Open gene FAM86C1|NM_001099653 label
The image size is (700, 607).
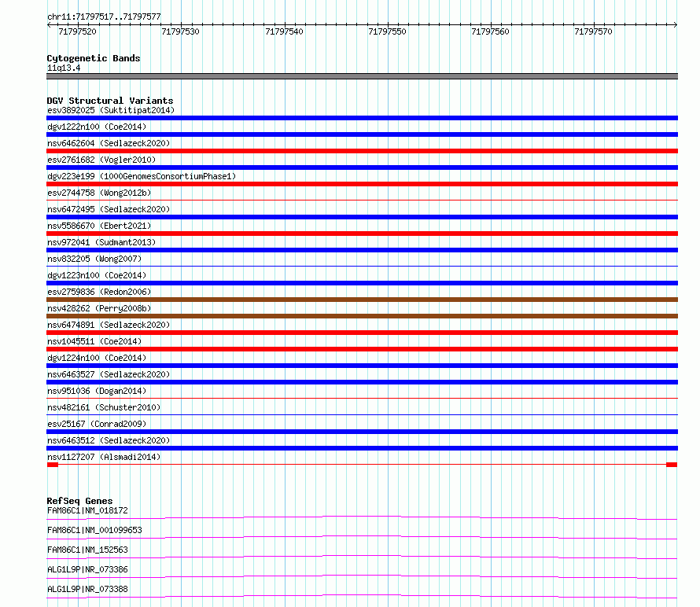pos(94,530)
